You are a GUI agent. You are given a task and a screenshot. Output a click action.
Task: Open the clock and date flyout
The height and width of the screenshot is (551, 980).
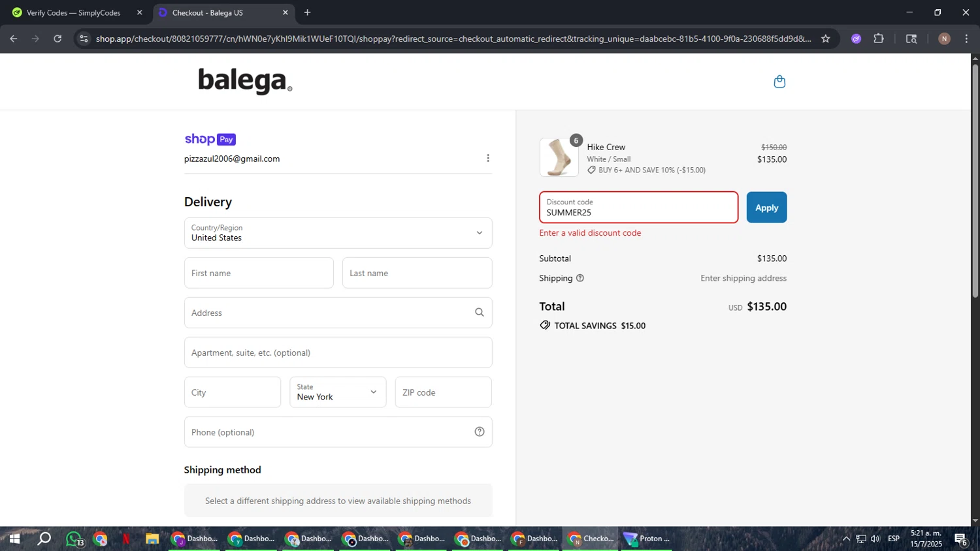tap(926, 539)
